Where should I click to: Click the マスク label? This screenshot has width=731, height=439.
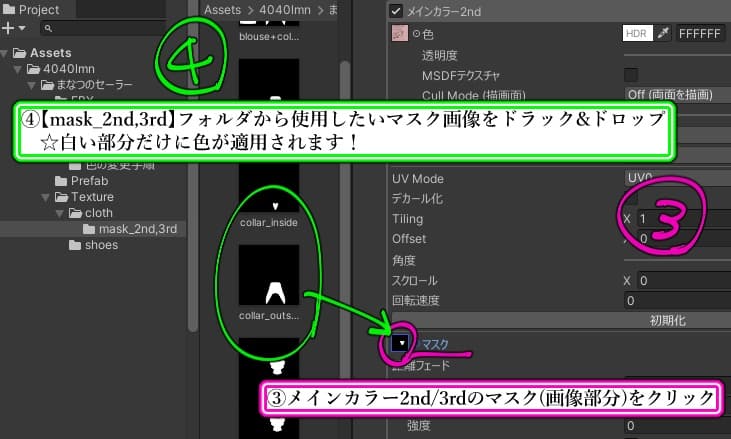click(x=435, y=344)
